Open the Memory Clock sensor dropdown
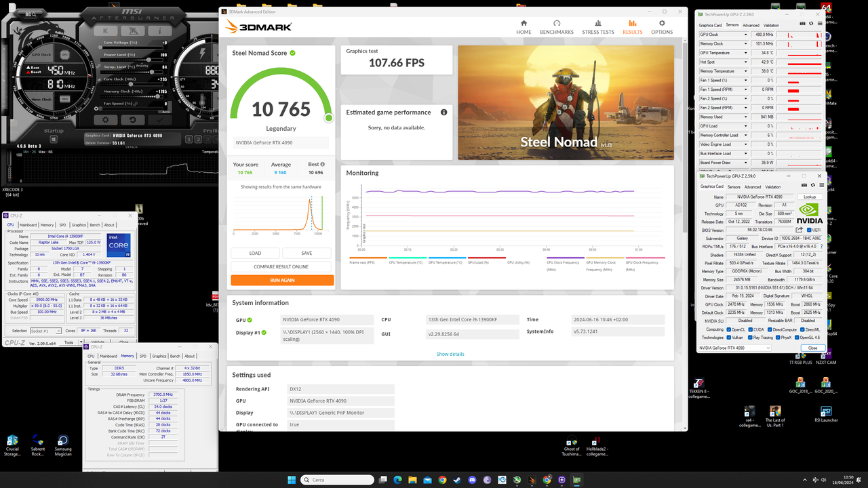Viewport: 868px width, 488px height. tap(745, 43)
